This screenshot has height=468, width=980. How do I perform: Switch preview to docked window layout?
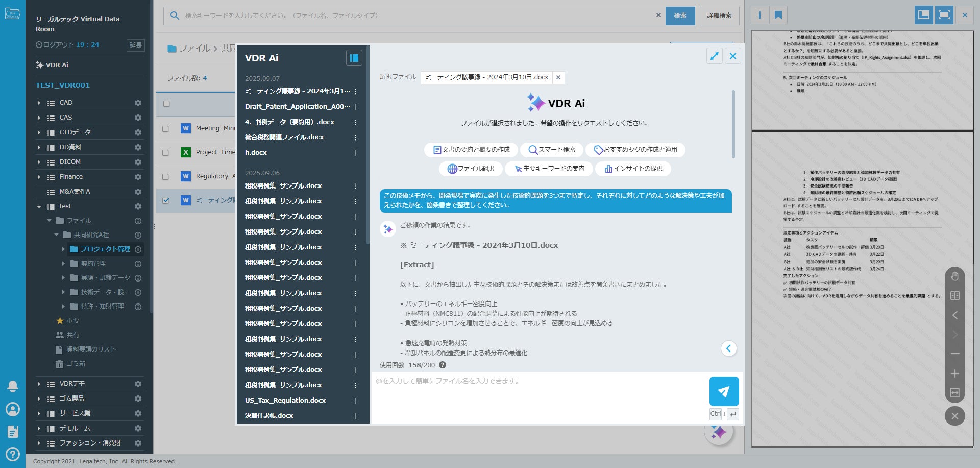924,15
